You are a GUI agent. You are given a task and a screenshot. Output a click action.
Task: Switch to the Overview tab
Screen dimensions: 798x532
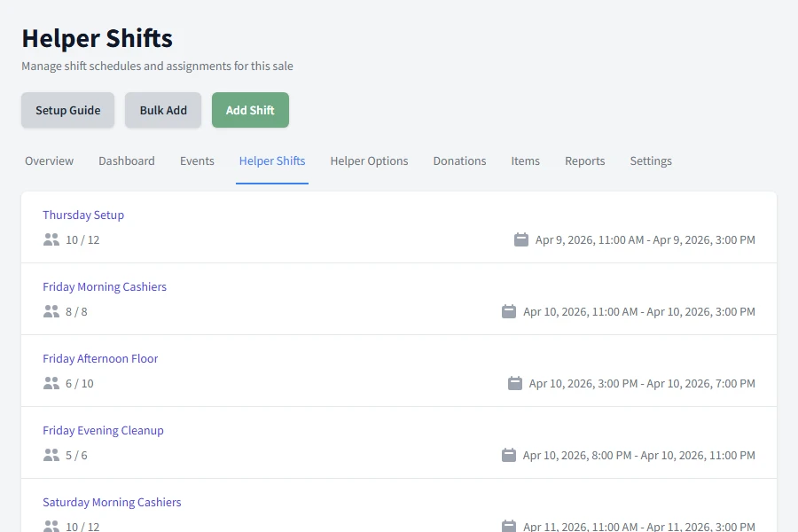pyautogui.click(x=50, y=160)
